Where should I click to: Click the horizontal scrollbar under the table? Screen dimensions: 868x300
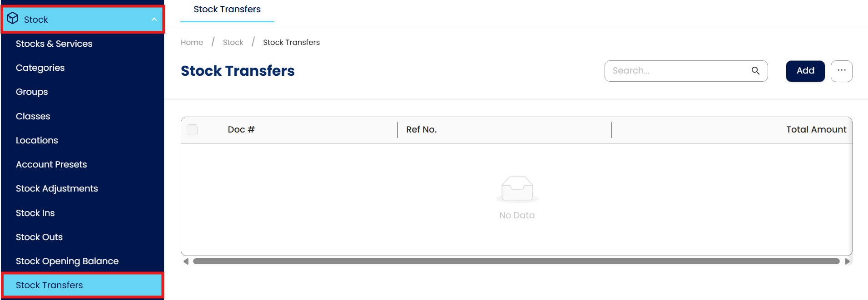516,261
